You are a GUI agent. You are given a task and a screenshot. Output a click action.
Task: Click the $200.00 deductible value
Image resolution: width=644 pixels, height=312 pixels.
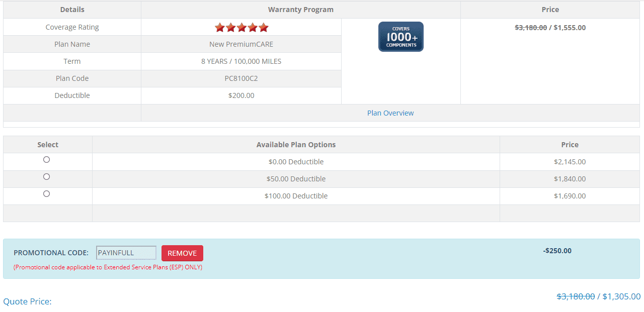click(241, 95)
